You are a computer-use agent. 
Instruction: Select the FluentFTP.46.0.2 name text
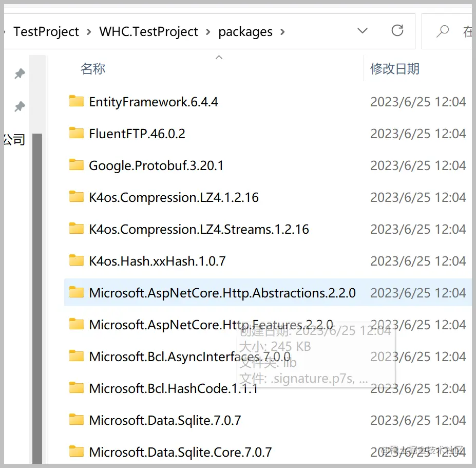(137, 134)
